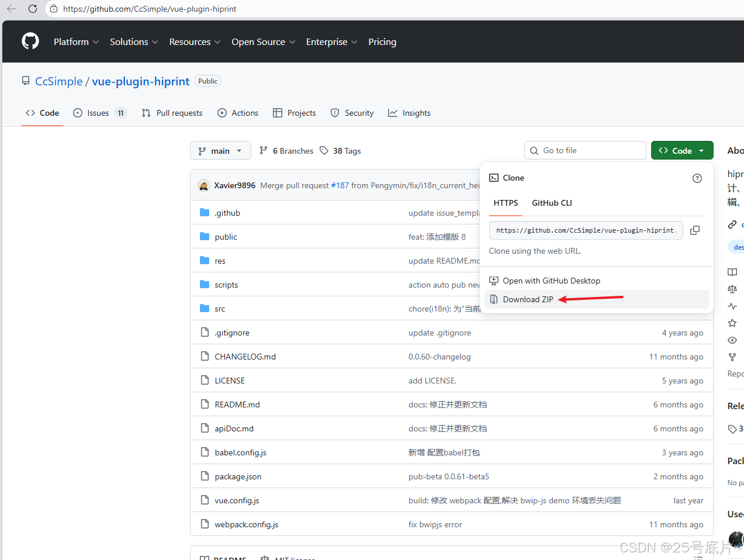Open the Pricing page
This screenshot has height=560, width=744.
[382, 42]
